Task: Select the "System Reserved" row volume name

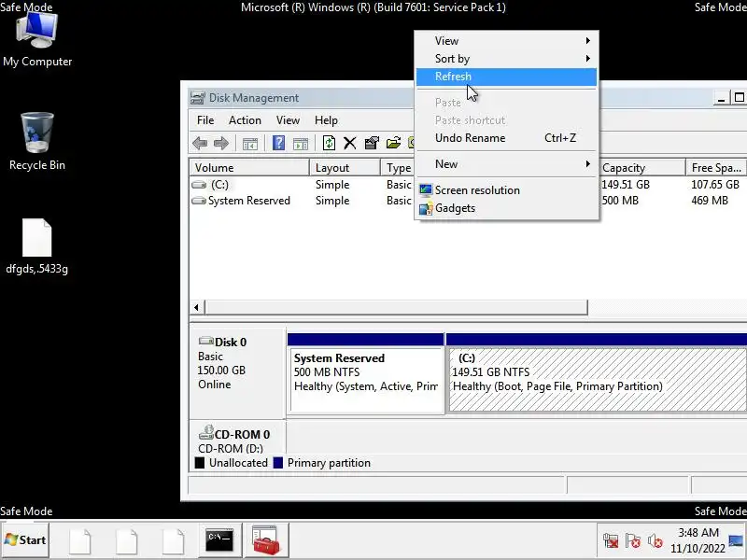Action: (x=249, y=201)
